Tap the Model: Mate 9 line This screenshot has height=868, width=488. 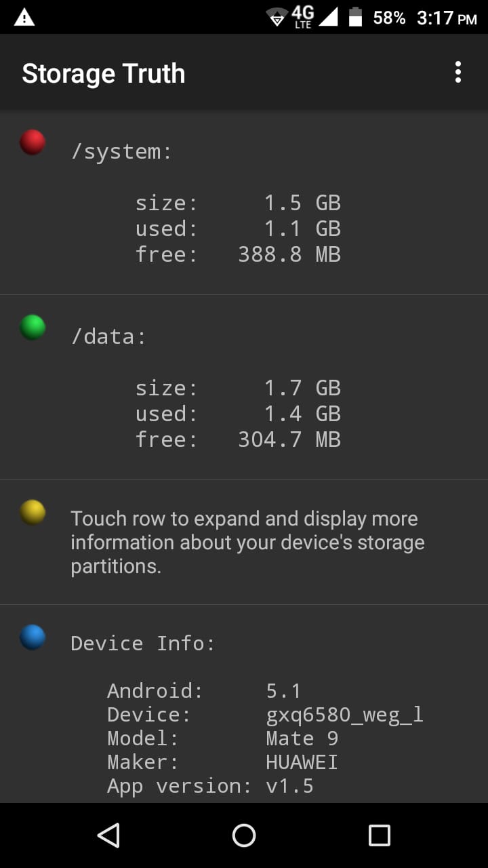pos(223,738)
